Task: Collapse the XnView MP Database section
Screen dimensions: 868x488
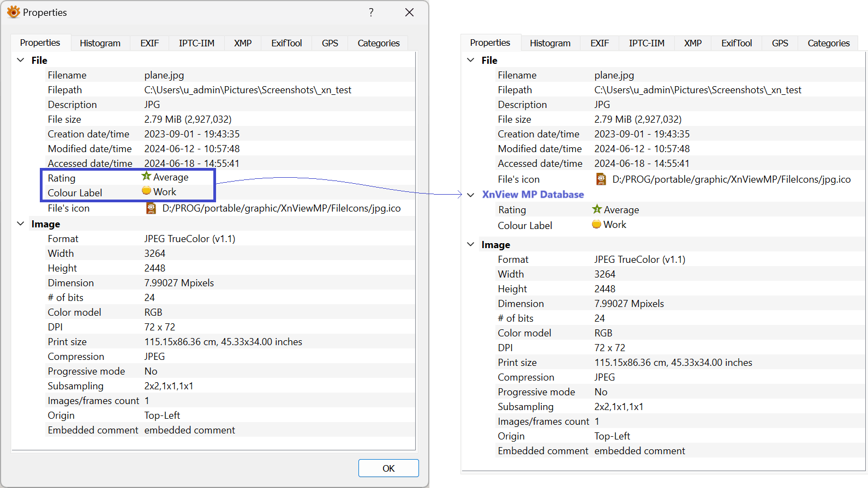Action: (x=471, y=195)
